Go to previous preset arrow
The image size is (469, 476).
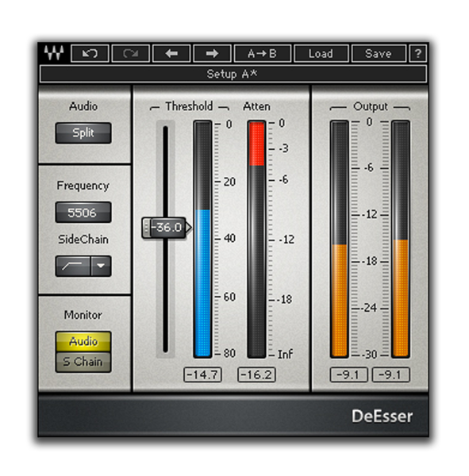pos(171,53)
